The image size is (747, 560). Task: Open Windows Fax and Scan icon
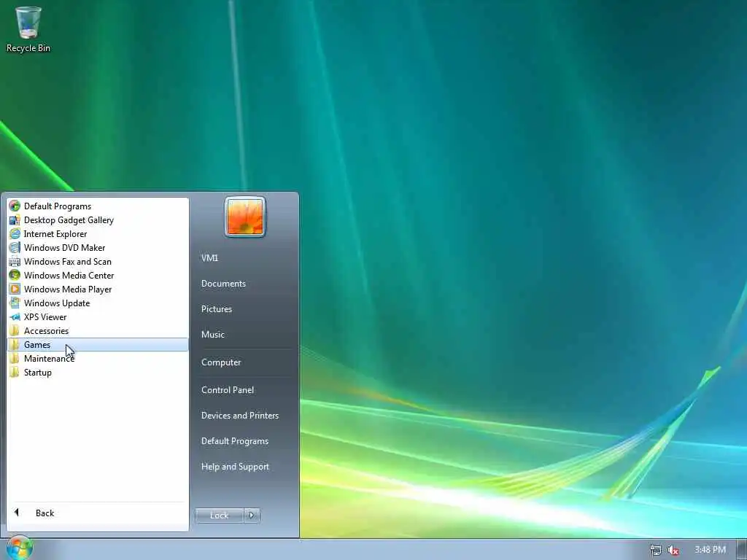coord(15,262)
